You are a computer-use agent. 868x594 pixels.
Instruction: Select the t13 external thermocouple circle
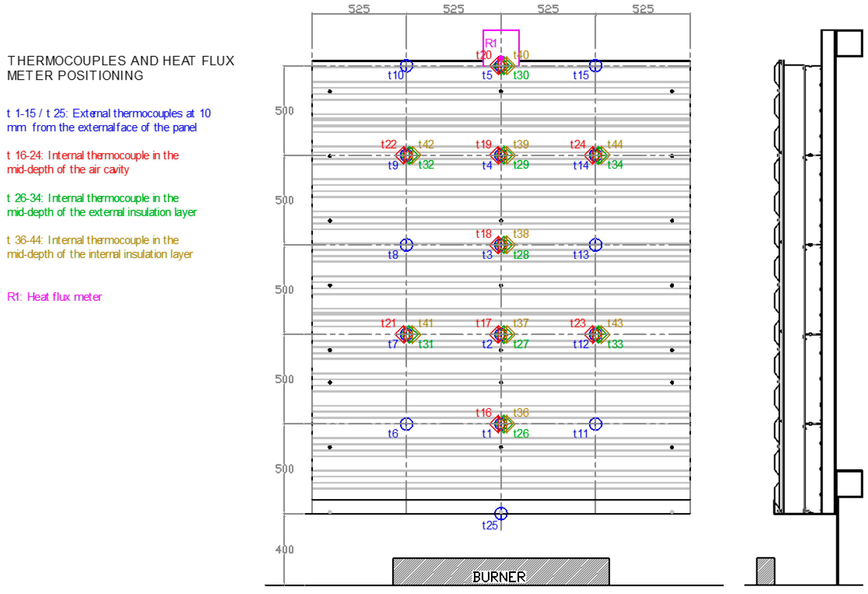pos(595,245)
